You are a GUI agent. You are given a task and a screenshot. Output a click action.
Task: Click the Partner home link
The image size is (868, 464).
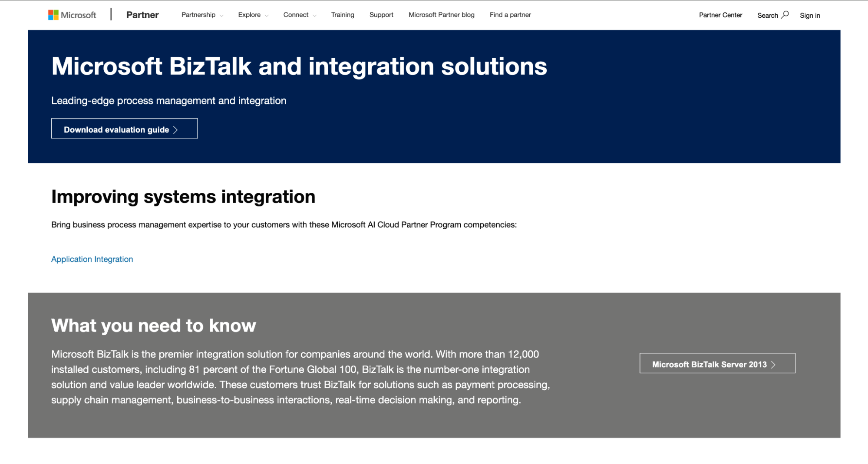point(142,14)
